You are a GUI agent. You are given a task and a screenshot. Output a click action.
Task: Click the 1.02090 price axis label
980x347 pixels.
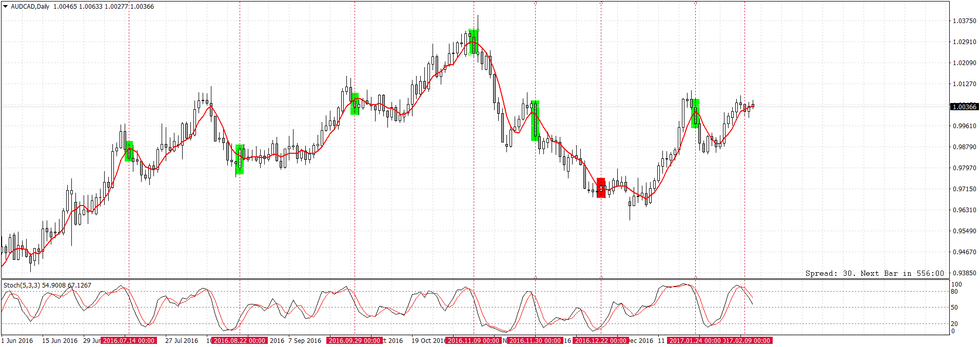click(x=965, y=63)
